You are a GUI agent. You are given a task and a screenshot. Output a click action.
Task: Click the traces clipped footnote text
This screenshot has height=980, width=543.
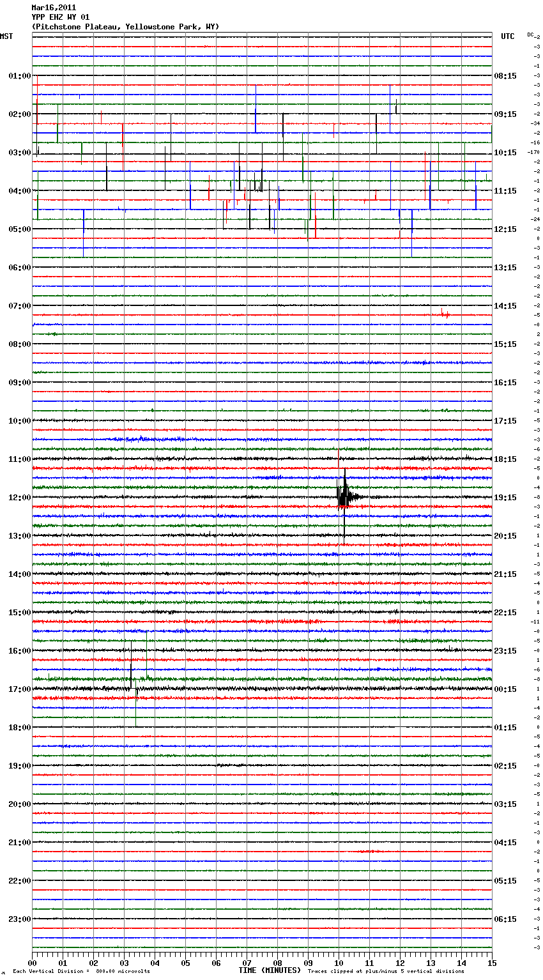[386, 972]
